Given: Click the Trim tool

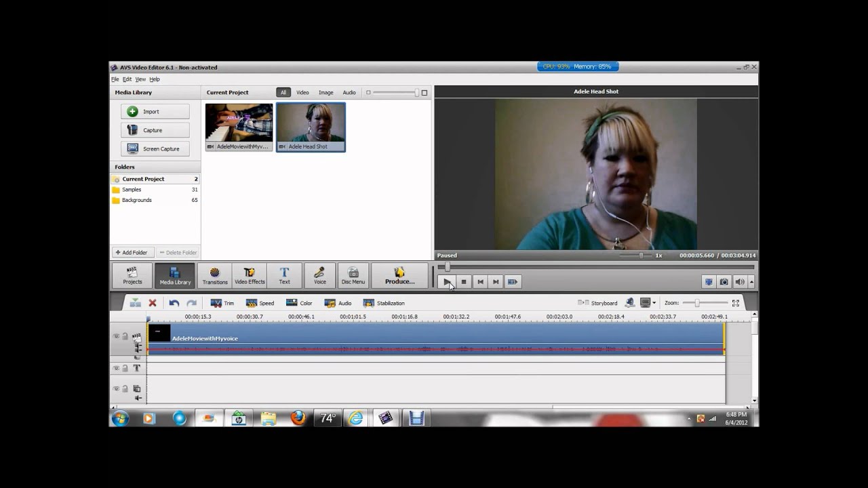Looking at the screenshot, I should (x=222, y=303).
